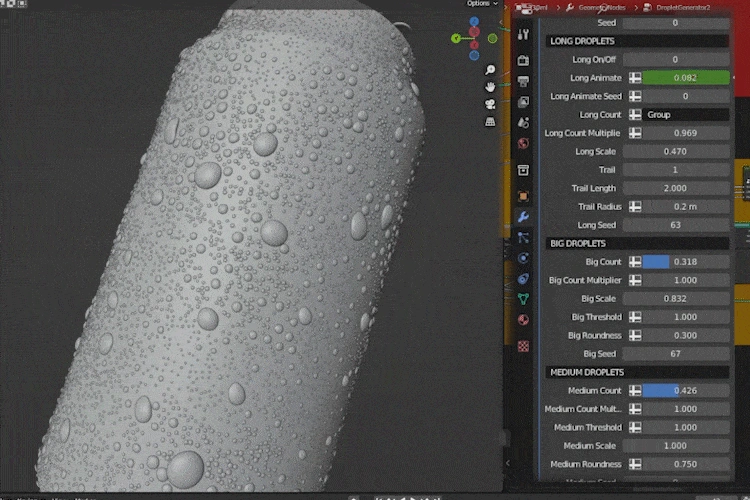This screenshot has width=750, height=500.
Task: Adjust the Big Count slider
Action: pyautogui.click(x=686, y=262)
